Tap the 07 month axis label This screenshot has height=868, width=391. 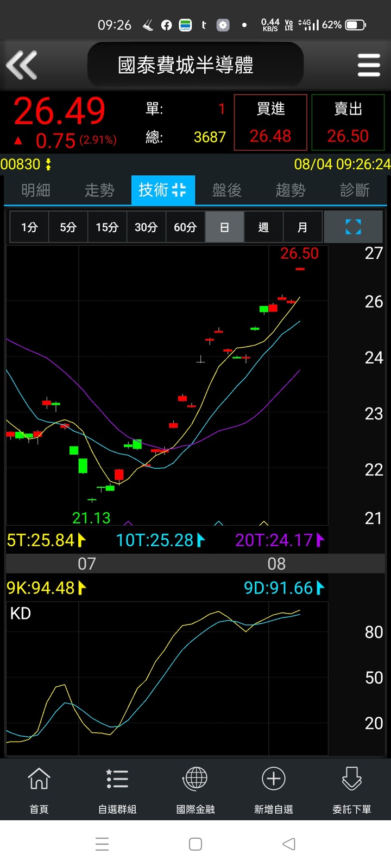click(87, 564)
